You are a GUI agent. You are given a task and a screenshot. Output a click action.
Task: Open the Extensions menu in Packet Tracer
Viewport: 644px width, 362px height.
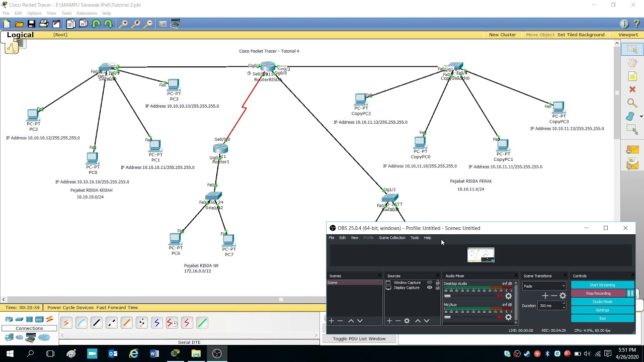click(87, 13)
